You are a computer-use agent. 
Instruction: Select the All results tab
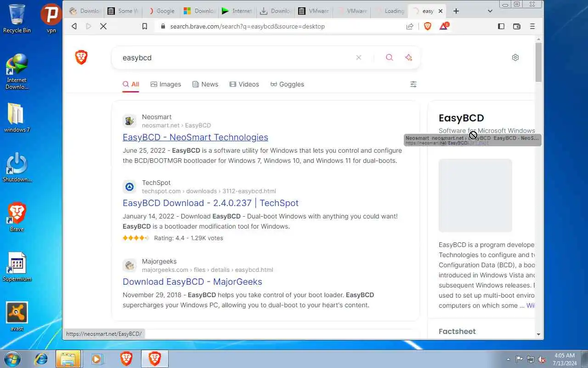(131, 84)
